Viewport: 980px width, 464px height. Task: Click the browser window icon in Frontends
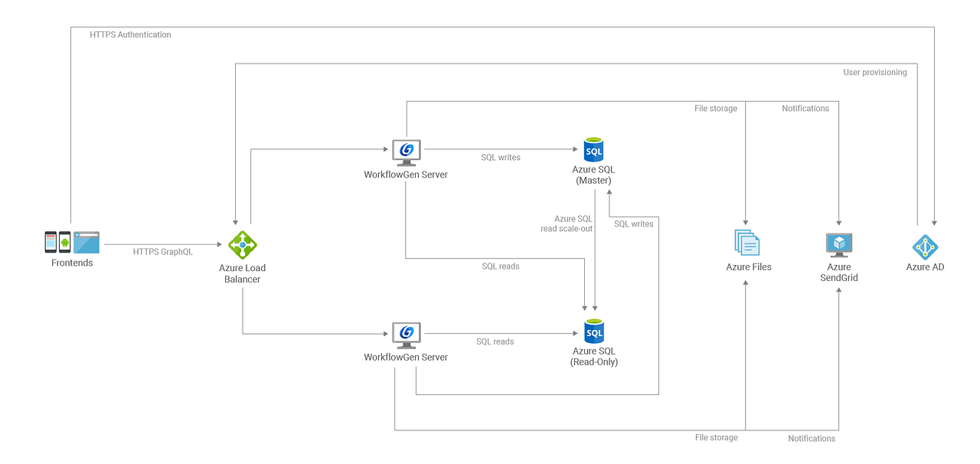click(87, 242)
